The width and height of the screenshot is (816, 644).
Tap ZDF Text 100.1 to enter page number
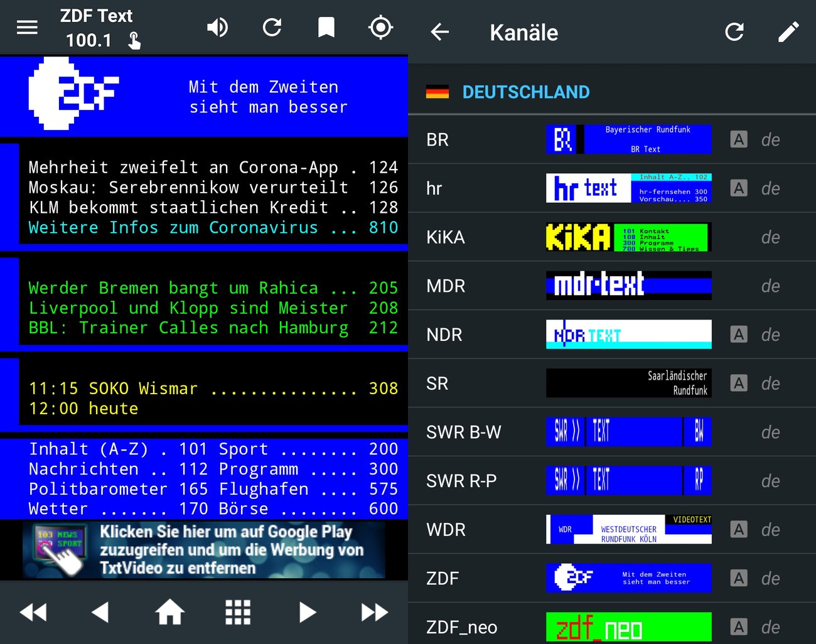96,27
